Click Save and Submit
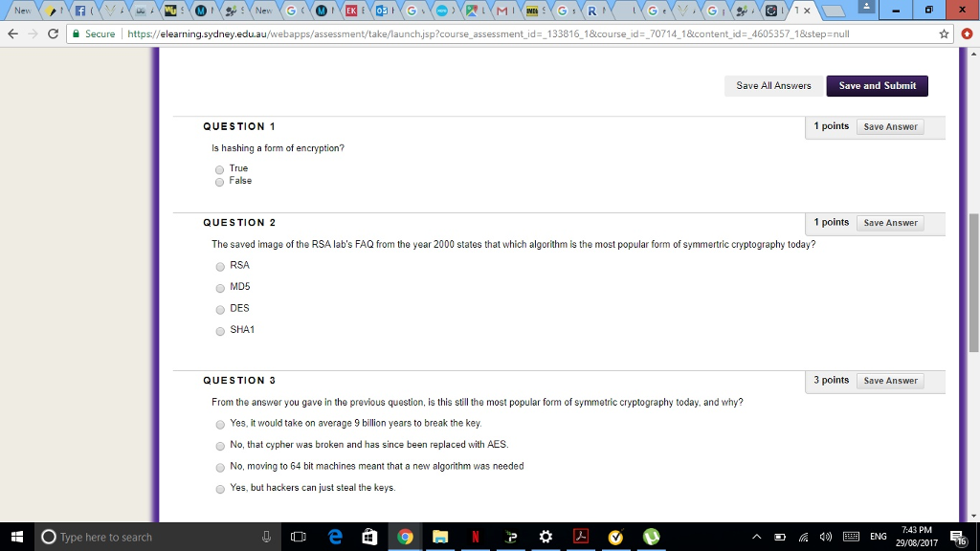980x551 pixels. pos(876,85)
